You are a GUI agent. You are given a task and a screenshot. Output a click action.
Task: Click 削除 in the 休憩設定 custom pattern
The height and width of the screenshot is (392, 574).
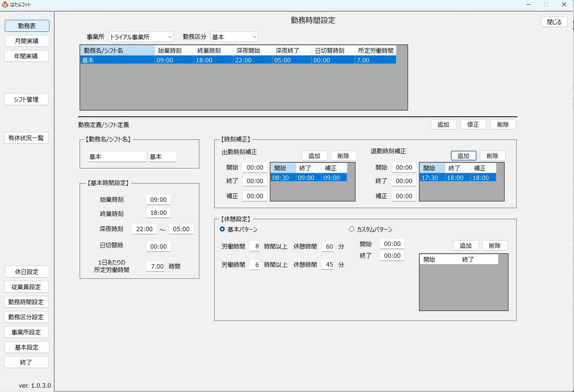click(495, 245)
